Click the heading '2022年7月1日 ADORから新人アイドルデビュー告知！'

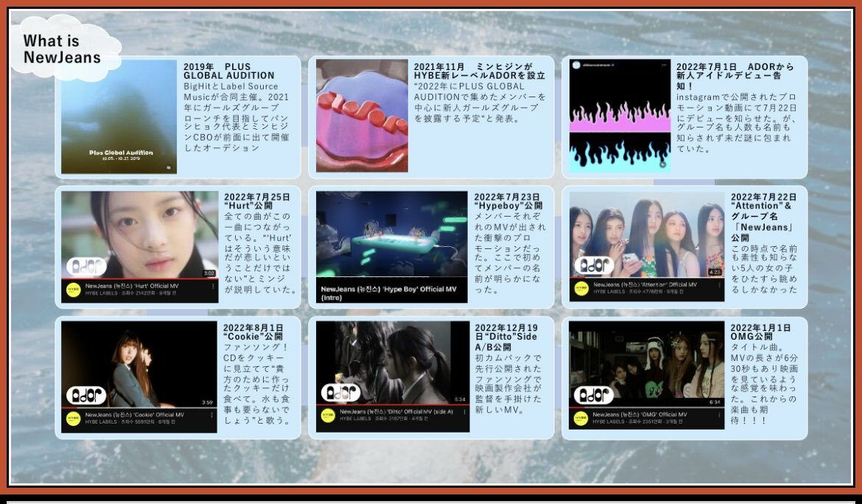(x=735, y=77)
